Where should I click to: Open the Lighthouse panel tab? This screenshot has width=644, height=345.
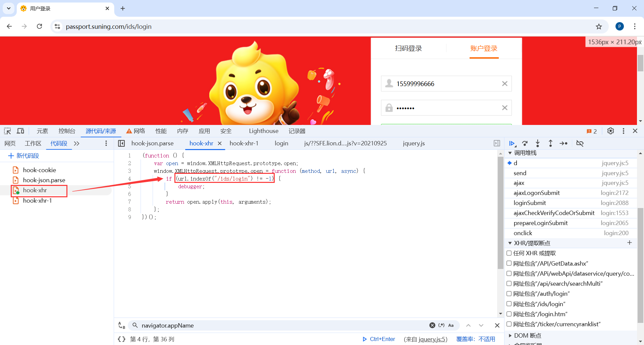pyautogui.click(x=264, y=131)
